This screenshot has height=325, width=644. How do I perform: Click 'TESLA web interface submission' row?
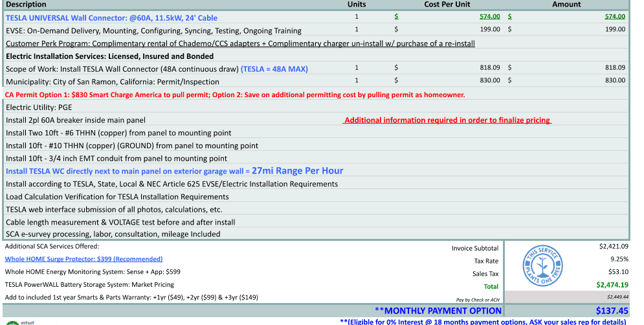click(x=114, y=210)
